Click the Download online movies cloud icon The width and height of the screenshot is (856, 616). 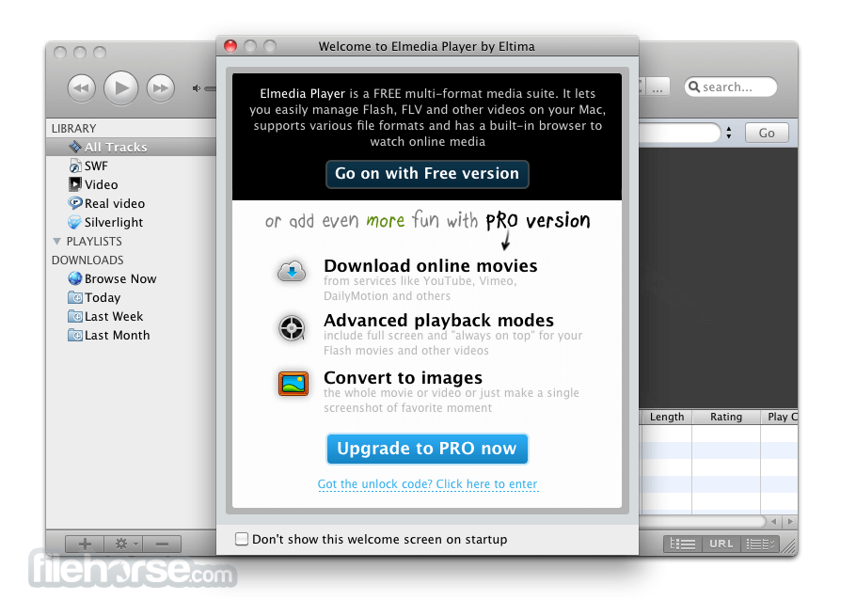(x=292, y=271)
